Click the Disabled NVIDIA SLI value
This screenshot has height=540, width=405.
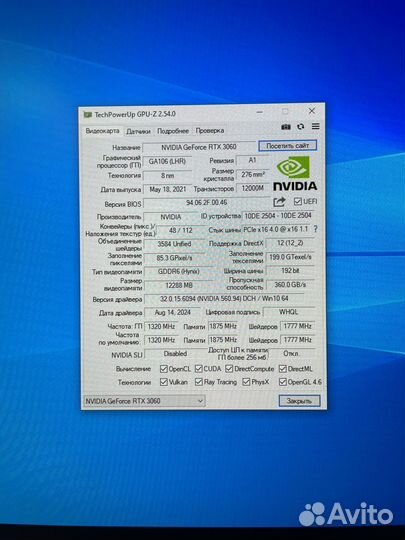point(175,354)
